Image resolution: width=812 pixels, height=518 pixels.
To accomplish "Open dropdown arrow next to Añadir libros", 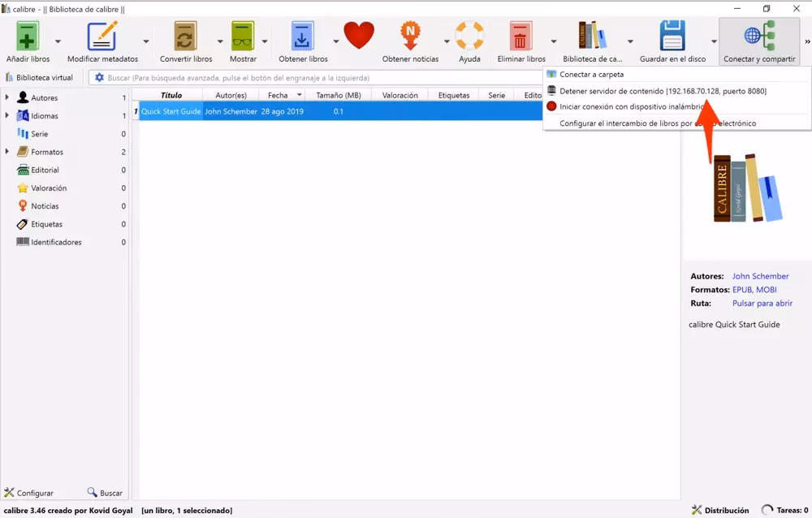I will [58, 41].
